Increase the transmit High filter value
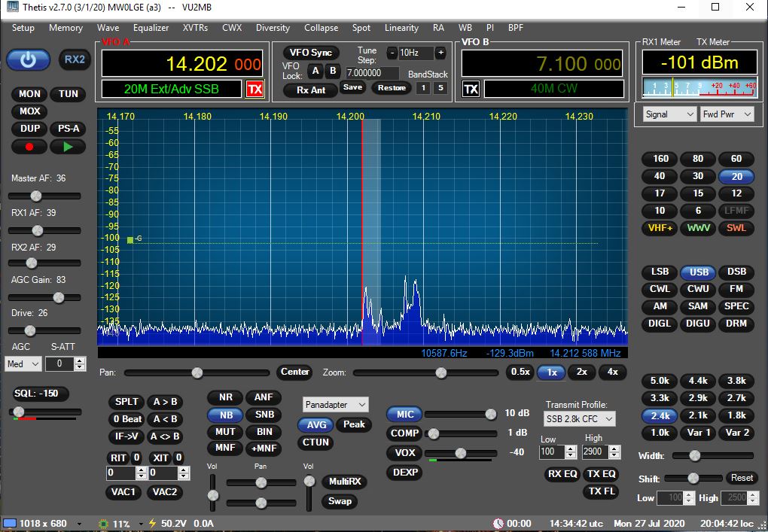768x532 pixels. point(615,448)
